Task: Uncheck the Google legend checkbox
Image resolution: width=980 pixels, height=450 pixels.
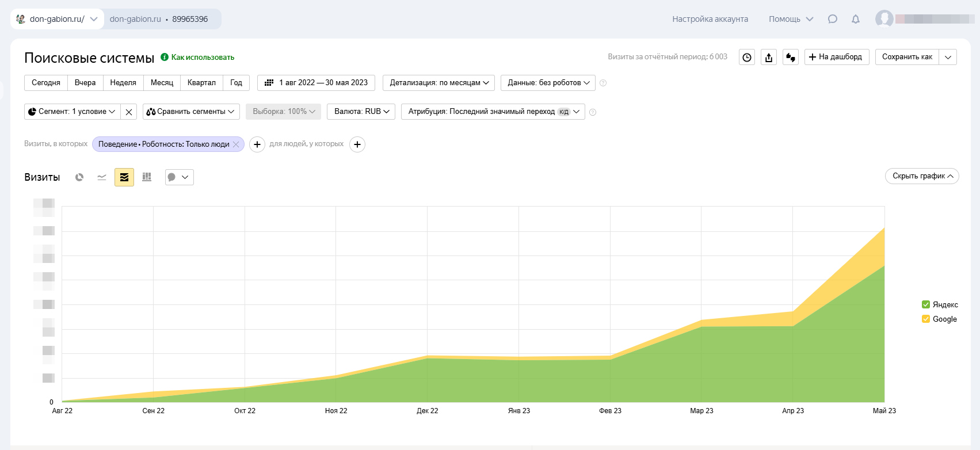Action: click(x=926, y=319)
